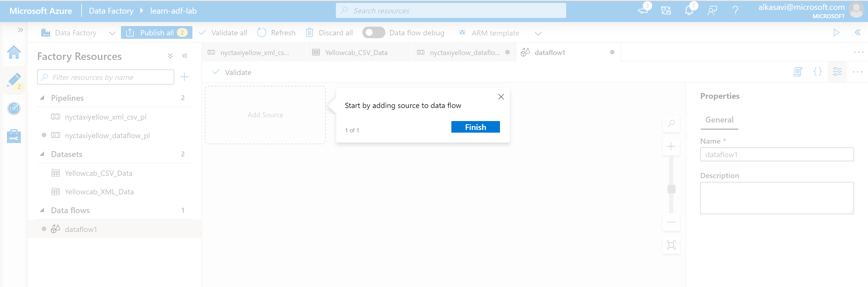Open the Manage toolbox hub
Viewport: 868px width, 287px height.
(x=14, y=136)
